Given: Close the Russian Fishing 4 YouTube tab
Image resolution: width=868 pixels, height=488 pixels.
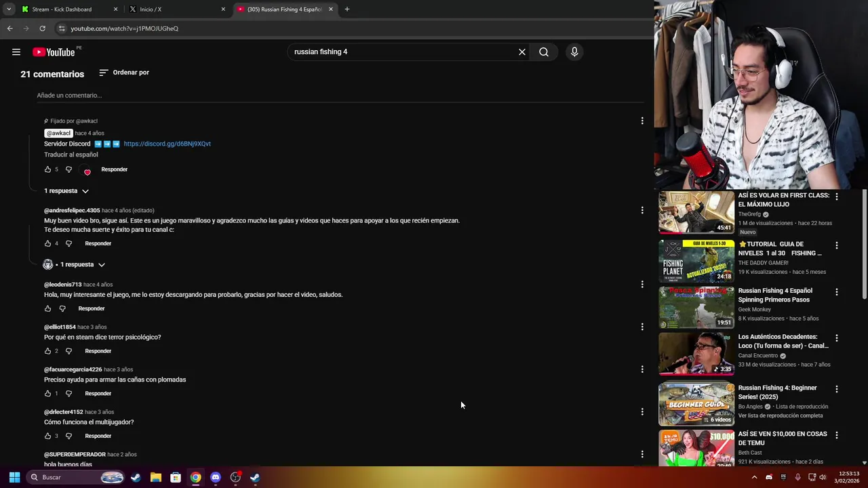Looking at the screenshot, I should tap(331, 9).
